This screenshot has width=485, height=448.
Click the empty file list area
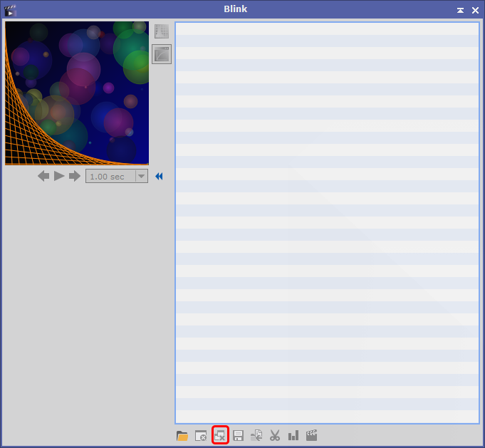click(327, 222)
